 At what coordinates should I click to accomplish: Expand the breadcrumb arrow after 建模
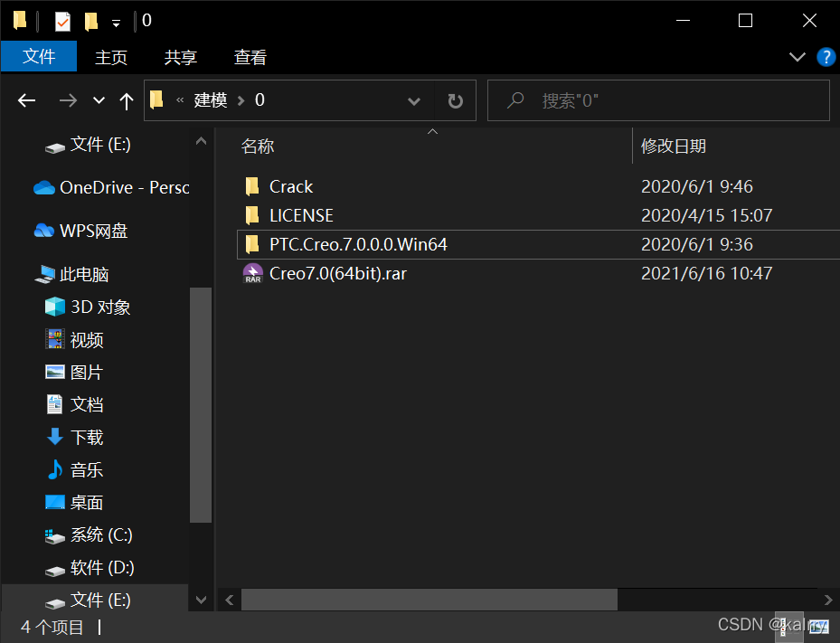click(x=241, y=100)
